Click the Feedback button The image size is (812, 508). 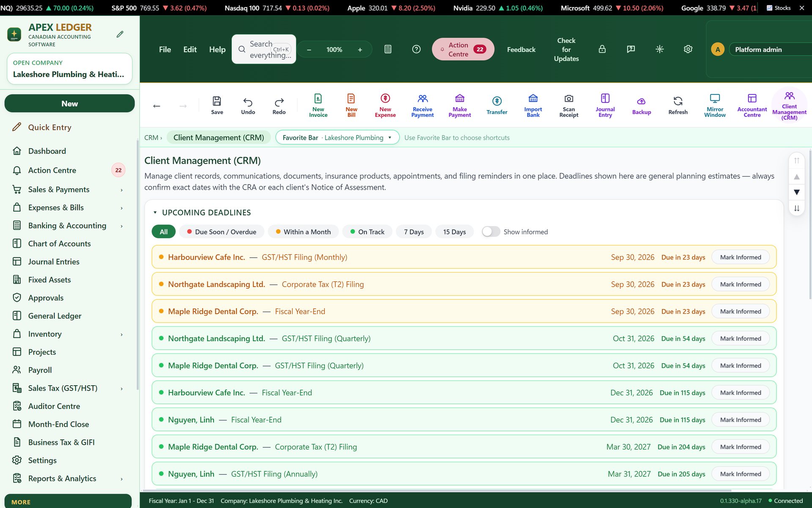point(521,50)
